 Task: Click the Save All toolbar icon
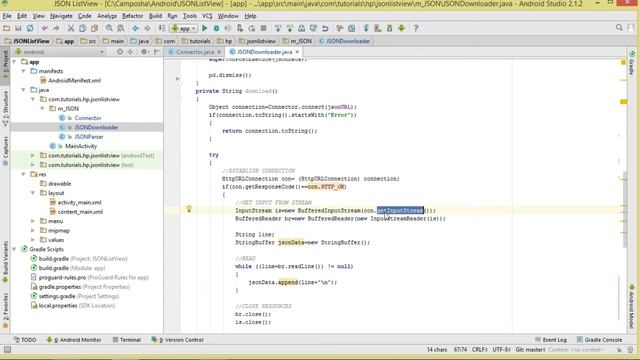coord(18,28)
